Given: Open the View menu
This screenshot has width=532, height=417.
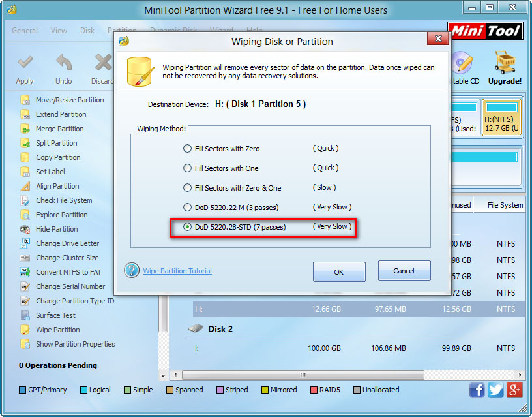Looking at the screenshot, I should point(59,31).
